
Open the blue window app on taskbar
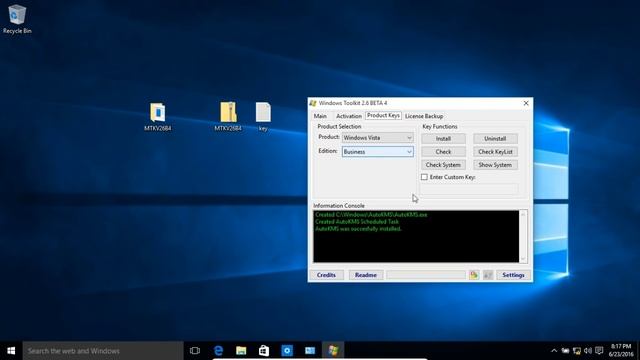point(310,351)
